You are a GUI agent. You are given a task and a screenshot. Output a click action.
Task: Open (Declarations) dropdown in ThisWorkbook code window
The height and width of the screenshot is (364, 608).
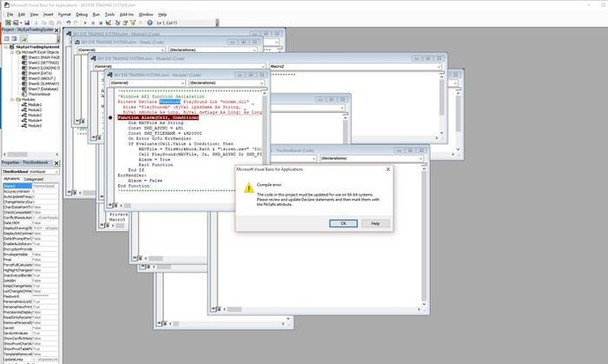tap(420, 159)
